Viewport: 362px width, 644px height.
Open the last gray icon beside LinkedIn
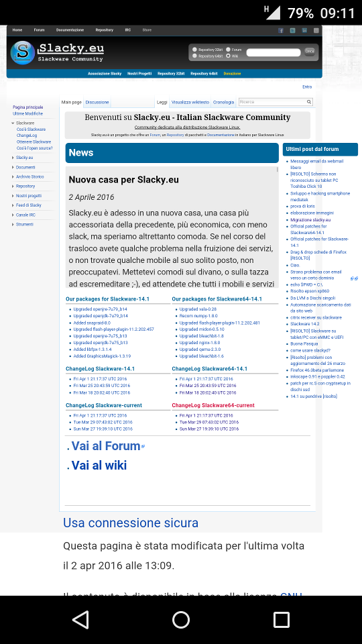pyautogui.click(x=316, y=30)
